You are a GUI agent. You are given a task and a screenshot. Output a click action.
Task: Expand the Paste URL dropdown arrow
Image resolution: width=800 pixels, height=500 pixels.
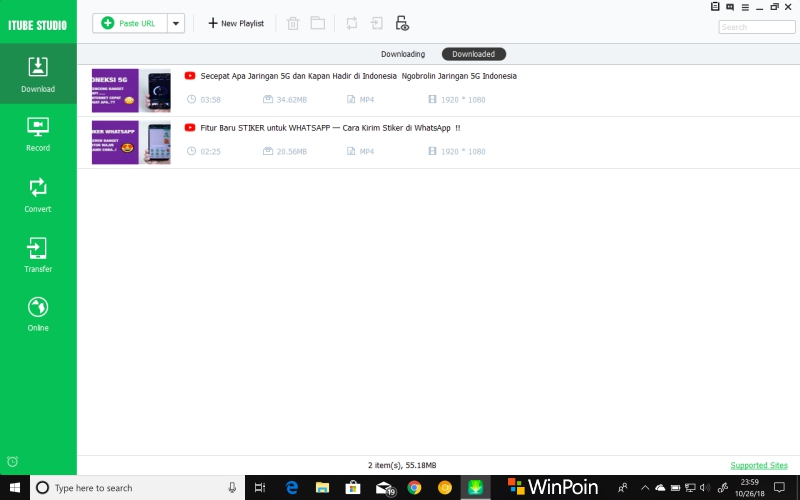(x=176, y=23)
